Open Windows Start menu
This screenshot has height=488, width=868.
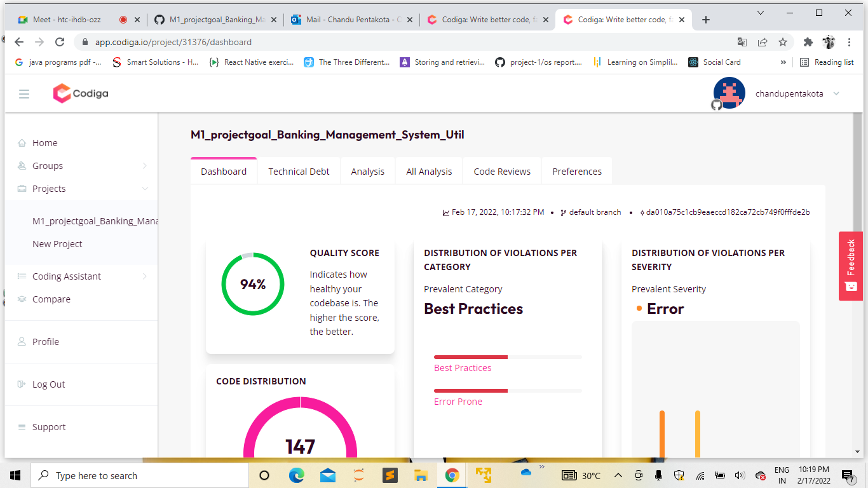[15, 475]
